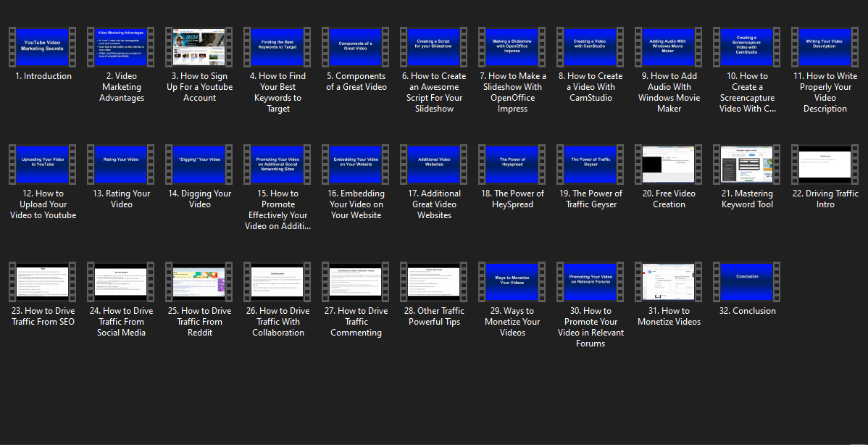Click the label '28. Other Traffic Powerful Tips'
The height and width of the screenshot is (445, 868).
(435, 316)
